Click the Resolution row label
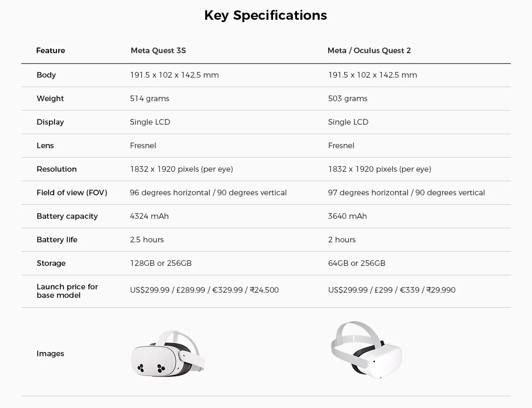Screen dimensions: 532x408 point(56,169)
